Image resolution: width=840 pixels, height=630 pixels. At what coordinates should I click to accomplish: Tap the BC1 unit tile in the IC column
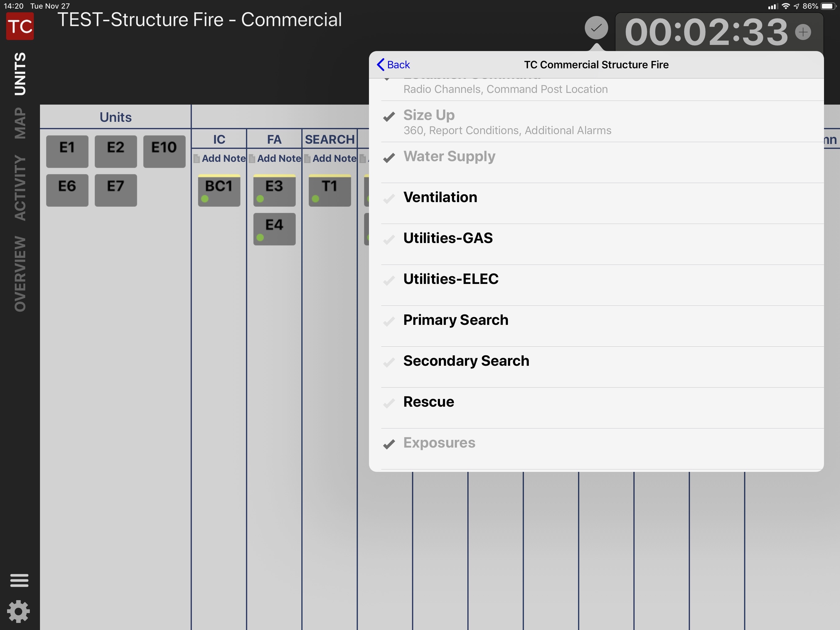(x=219, y=190)
